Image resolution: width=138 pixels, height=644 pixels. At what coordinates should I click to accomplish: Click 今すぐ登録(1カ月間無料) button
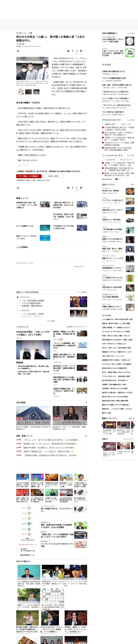29,176
